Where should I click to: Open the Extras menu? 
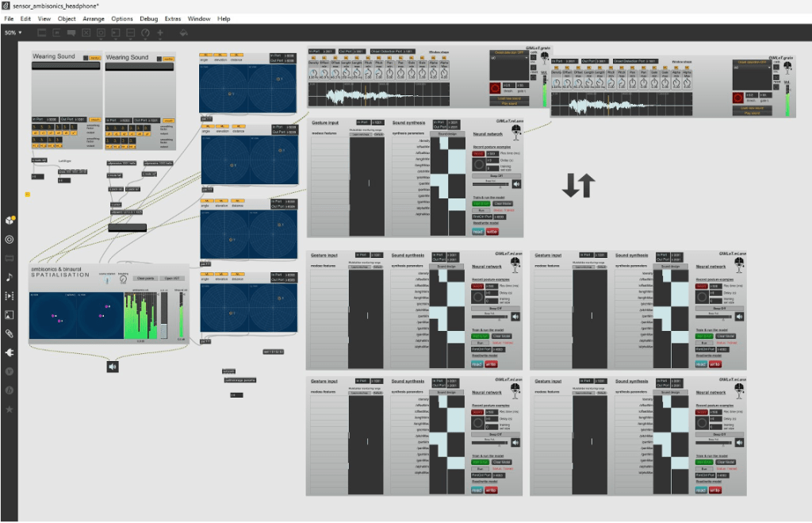(172, 18)
